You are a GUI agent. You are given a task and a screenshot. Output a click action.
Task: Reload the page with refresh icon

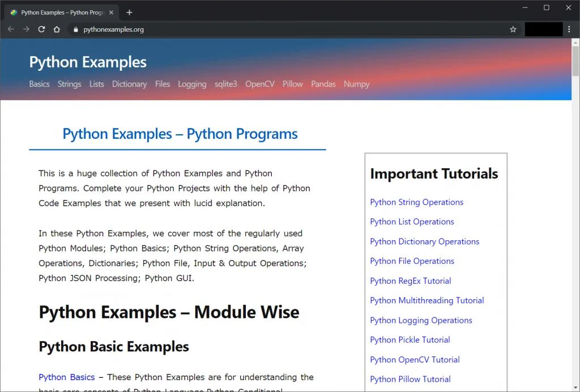(41, 29)
